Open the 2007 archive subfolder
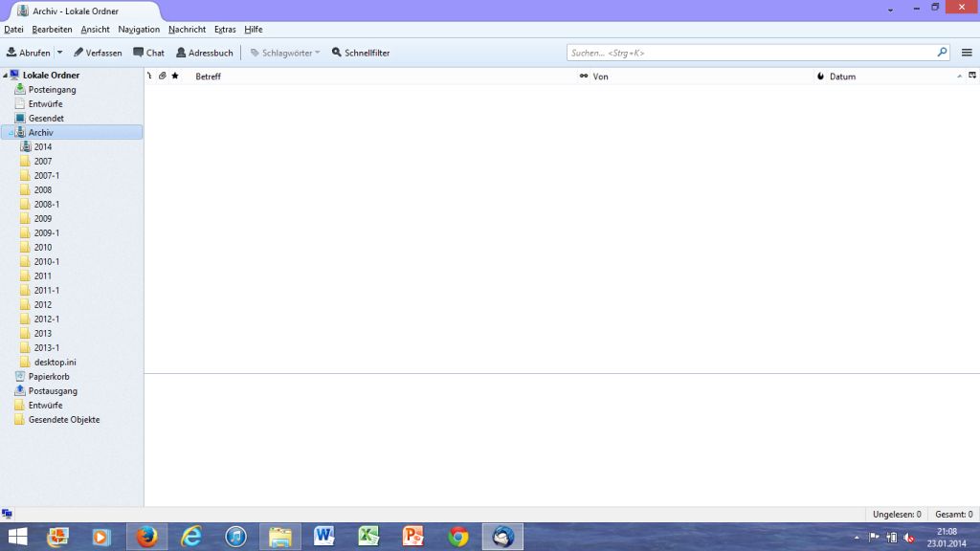This screenshot has height=551, width=980. pyautogui.click(x=42, y=161)
